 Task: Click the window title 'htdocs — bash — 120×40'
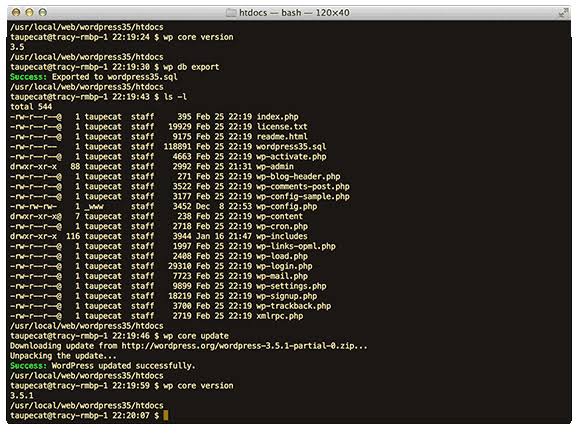click(x=294, y=13)
